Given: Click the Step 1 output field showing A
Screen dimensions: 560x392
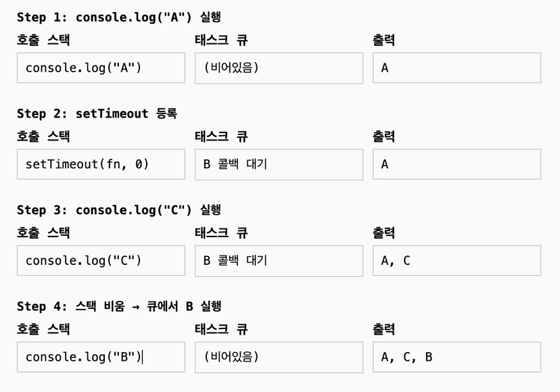Looking at the screenshot, I should [x=457, y=68].
